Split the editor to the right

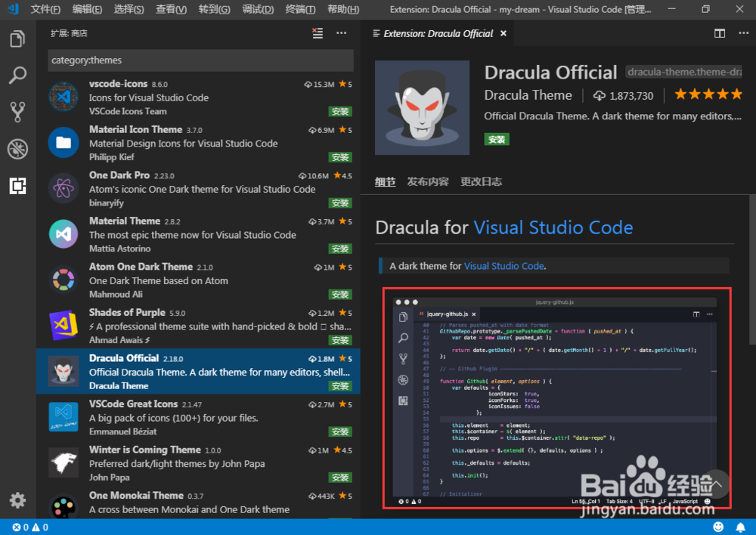[720, 33]
